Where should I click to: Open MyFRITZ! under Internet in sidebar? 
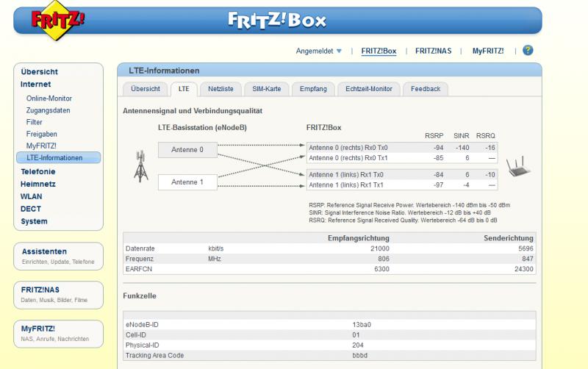(41, 146)
